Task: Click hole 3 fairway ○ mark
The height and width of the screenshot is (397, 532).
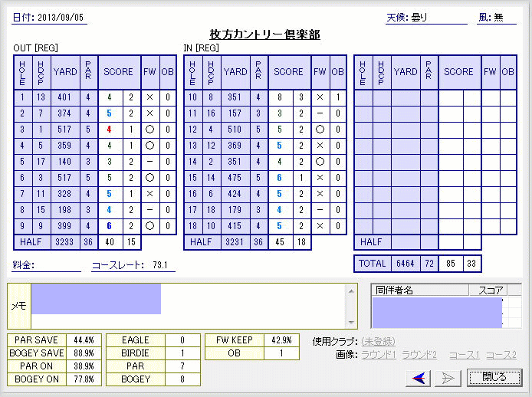Action: (149, 130)
